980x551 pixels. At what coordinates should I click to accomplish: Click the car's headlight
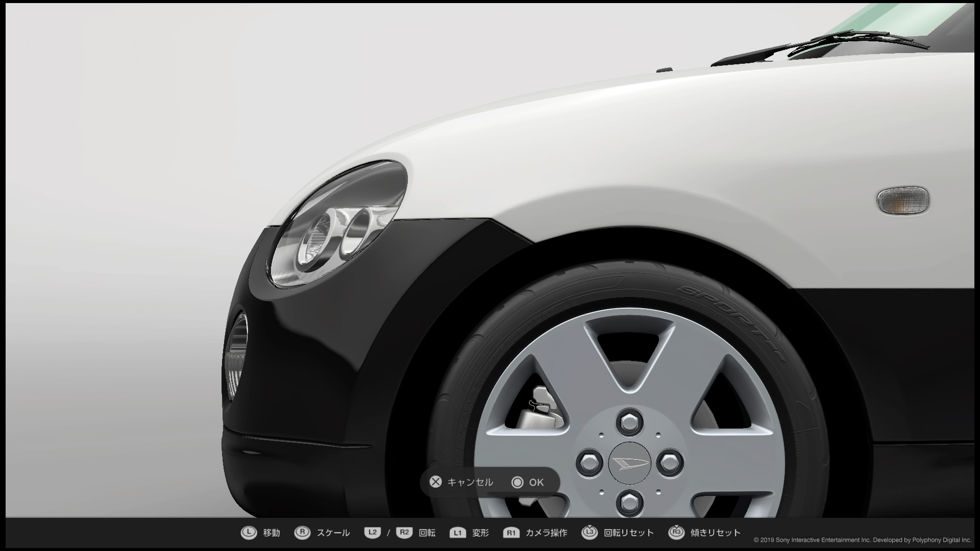(338, 223)
